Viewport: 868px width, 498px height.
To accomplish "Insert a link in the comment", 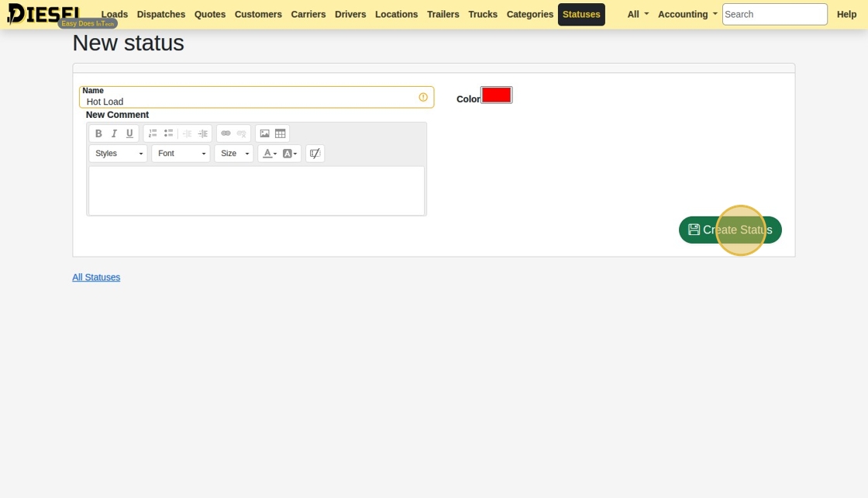I will pyautogui.click(x=226, y=133).
